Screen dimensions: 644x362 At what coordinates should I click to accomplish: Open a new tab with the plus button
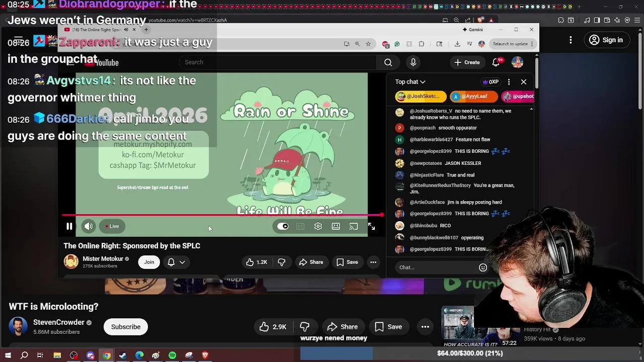(x=146, y=30)
